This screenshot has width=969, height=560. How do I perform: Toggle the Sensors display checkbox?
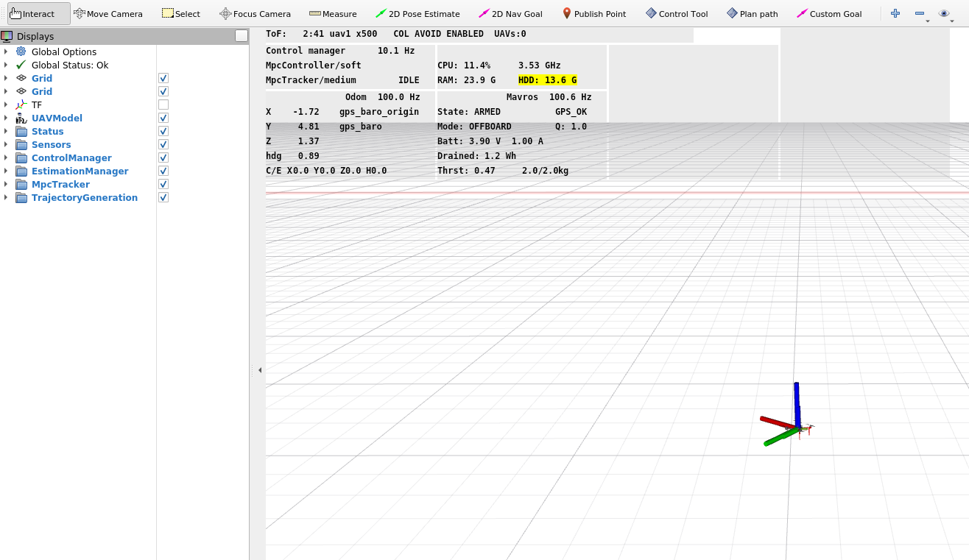pyautogui.click(x=163, y=144)
